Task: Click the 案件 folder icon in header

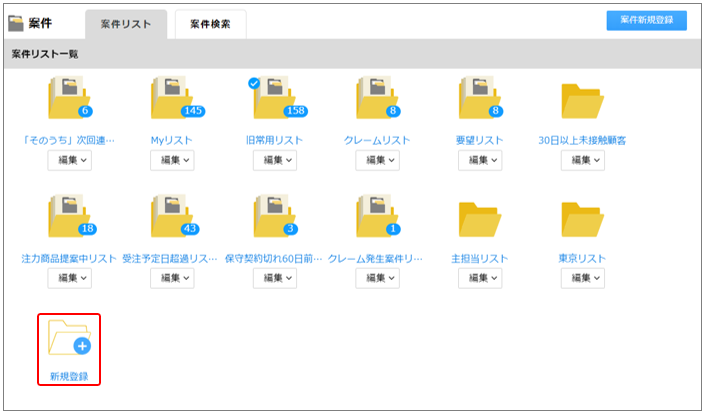Action: point(16,23)
